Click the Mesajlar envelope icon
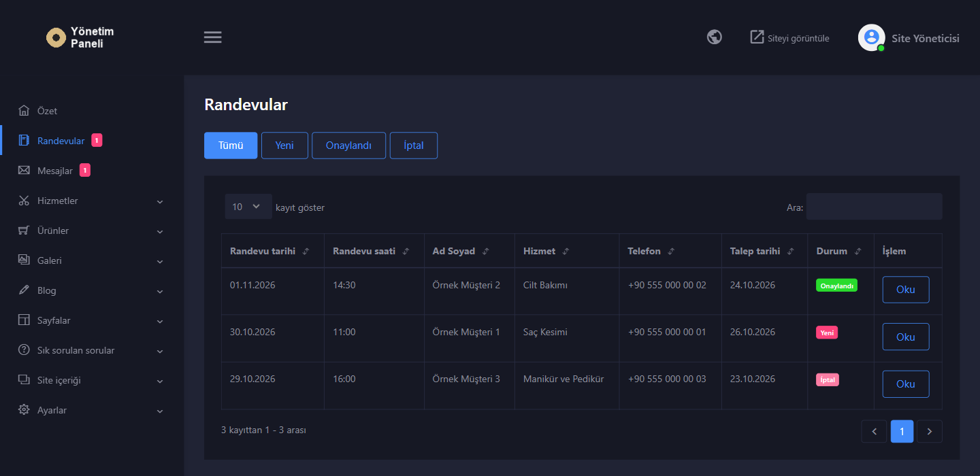Image resolution: width=980 pixels, height=476 pixels. [x=24, y=171]
